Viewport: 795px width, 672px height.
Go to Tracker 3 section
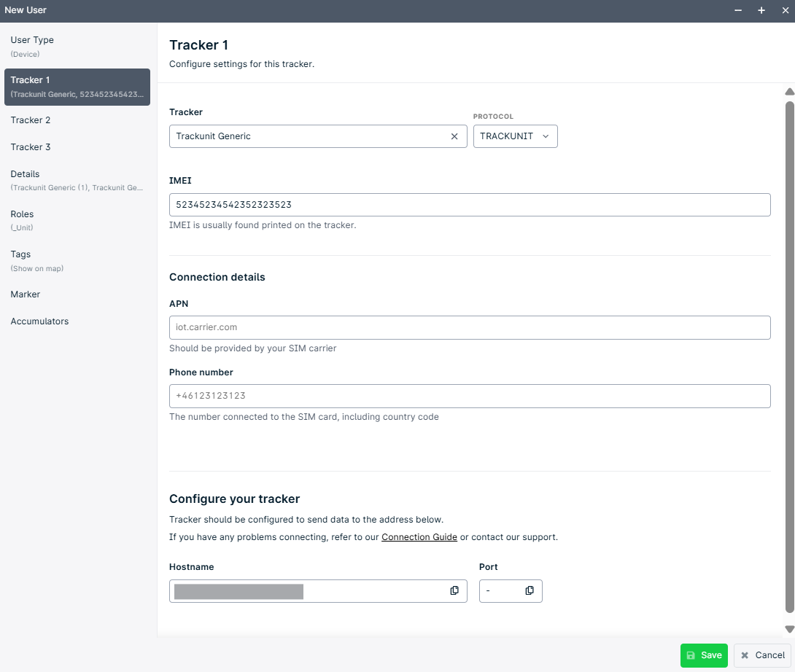click(x=77, y=147)
